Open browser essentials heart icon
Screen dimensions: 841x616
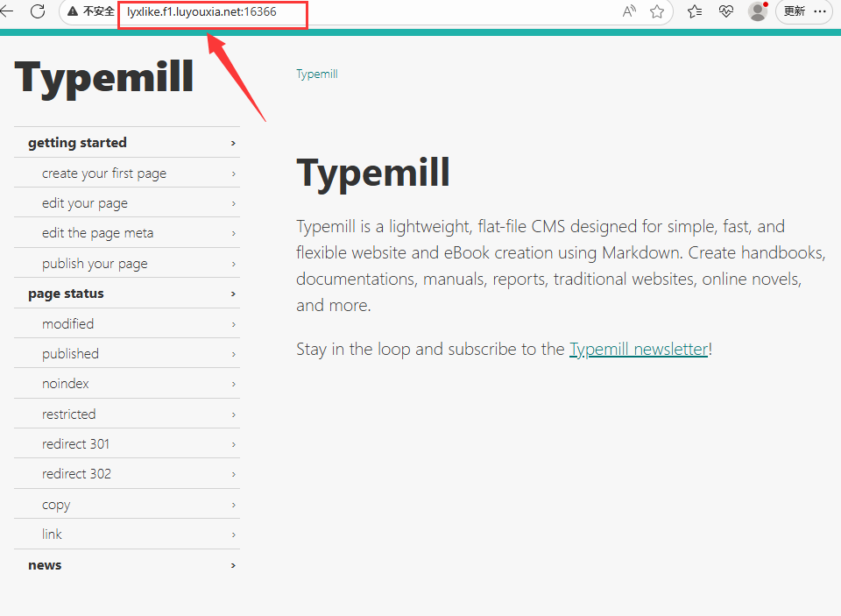(726, 11)
